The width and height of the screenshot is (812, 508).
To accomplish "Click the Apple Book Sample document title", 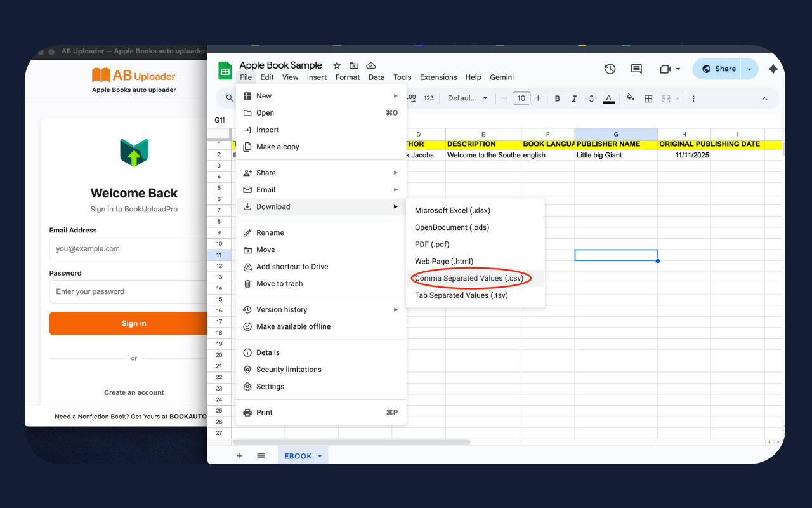I will click(x=281, y=65).
